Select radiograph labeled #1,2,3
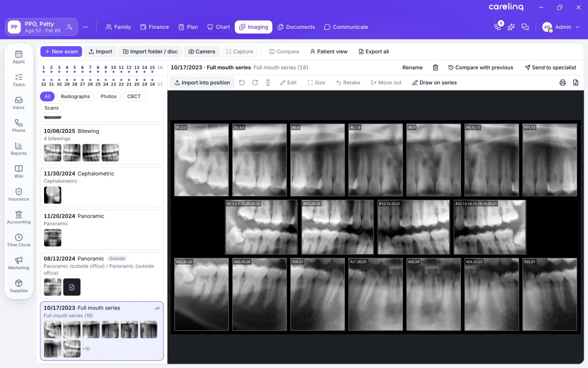 point(201,159)
